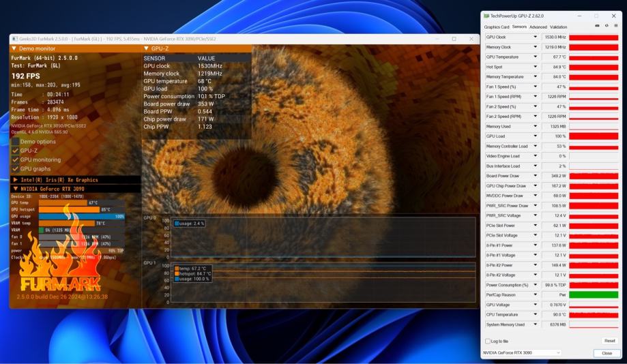Collapse the GPU-Z overlay panel header
The height and width of the screenshot is (364, 627).
pyautogui.click(x=146, y=49)
